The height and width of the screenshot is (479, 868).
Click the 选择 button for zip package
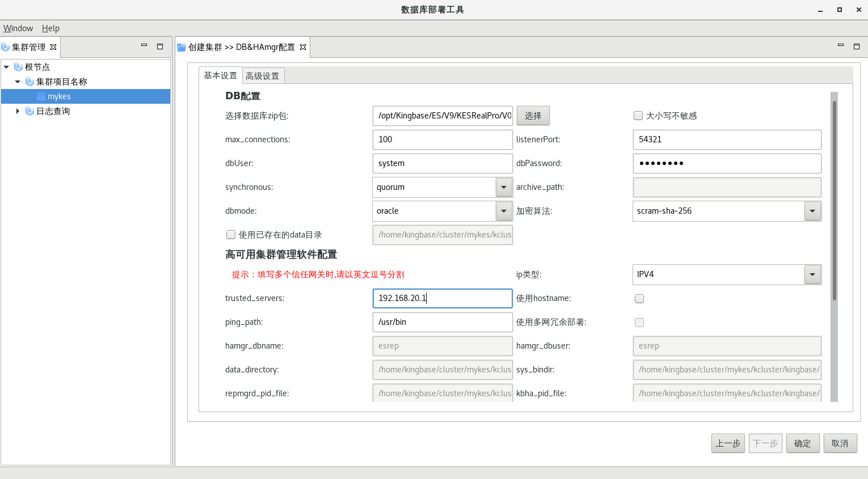coord(533,116)
